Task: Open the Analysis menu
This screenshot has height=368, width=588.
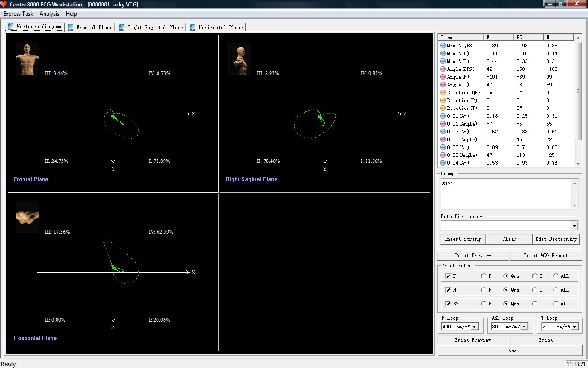Action: click(49, 14)
